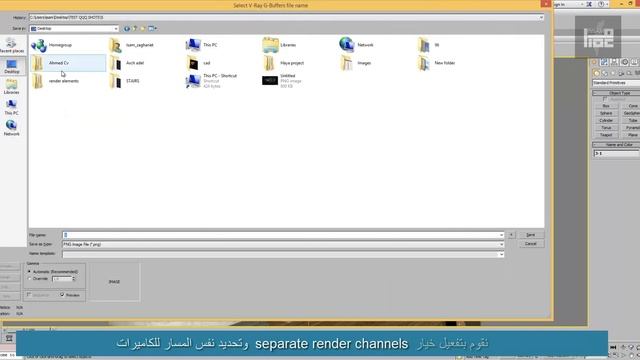Click the go back navigation icon
Viewport: 640px width, 360px height.
tap(127, 29)
